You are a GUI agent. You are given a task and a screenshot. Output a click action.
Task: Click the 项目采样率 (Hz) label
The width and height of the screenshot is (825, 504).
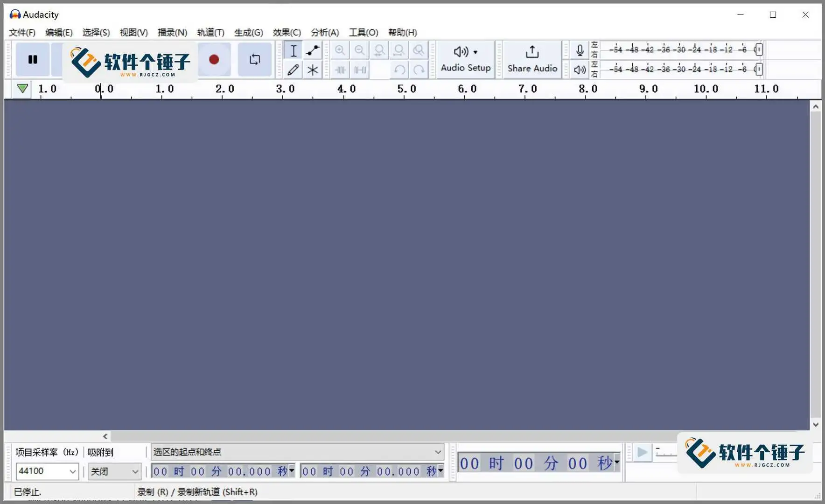coord(47,452)
